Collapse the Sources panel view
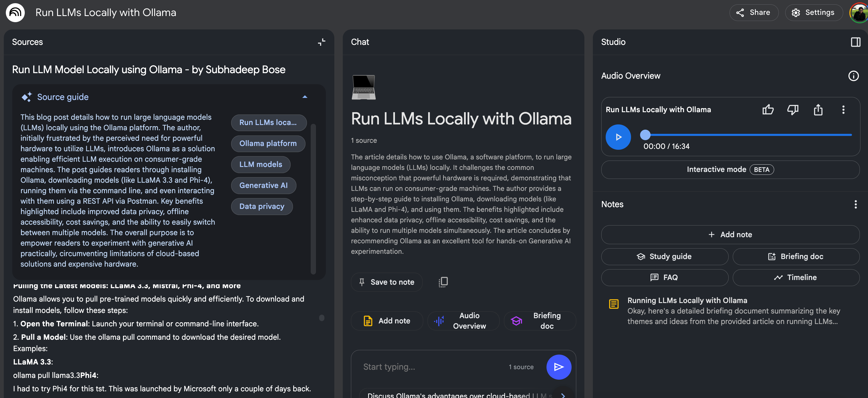 (321, 42)
